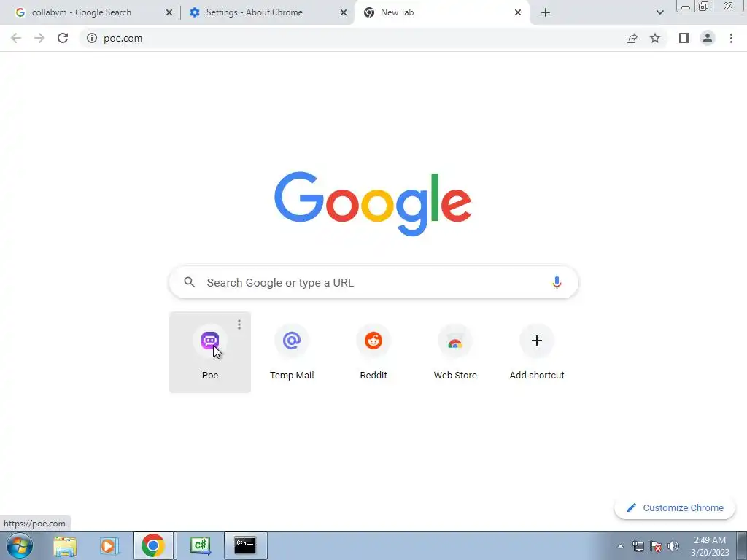The image size is (747, 560).
Task: Bookmark this tab with star icon
Action: click(x=655, y=38)
